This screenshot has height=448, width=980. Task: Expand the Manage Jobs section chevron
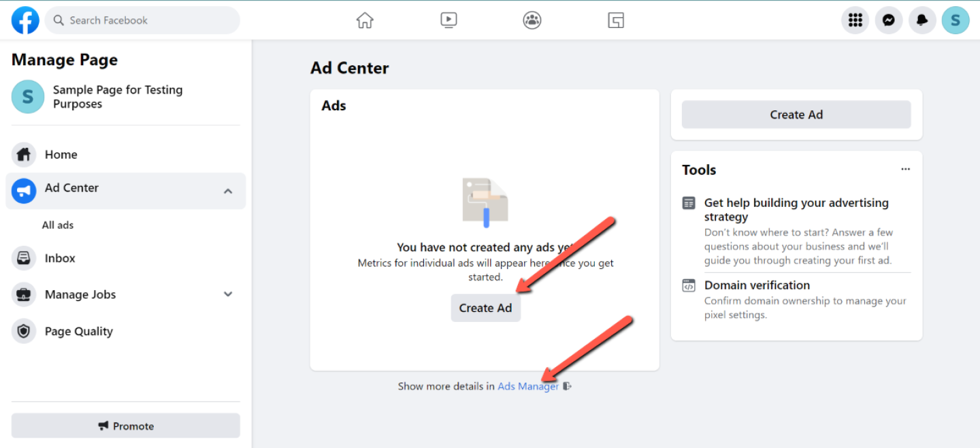point(228,294)
